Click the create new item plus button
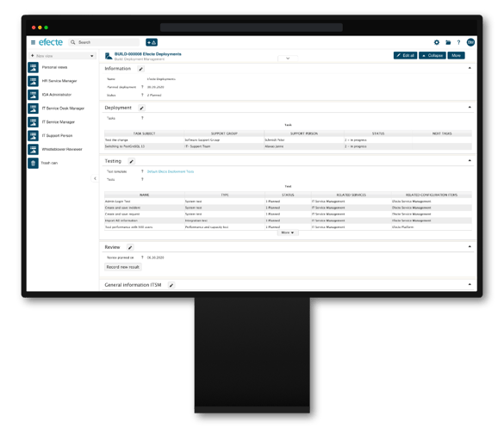This screenshot has width=504, height=428. [152, 42]
